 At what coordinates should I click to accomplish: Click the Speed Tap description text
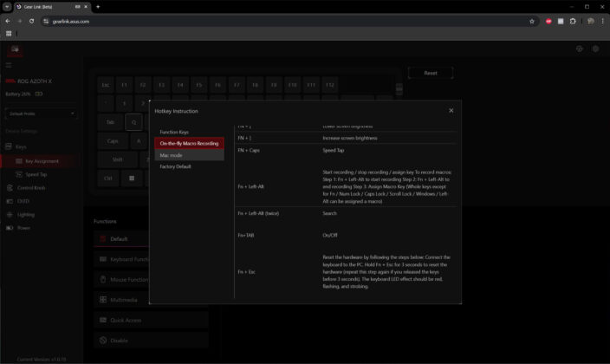point(334,150)
